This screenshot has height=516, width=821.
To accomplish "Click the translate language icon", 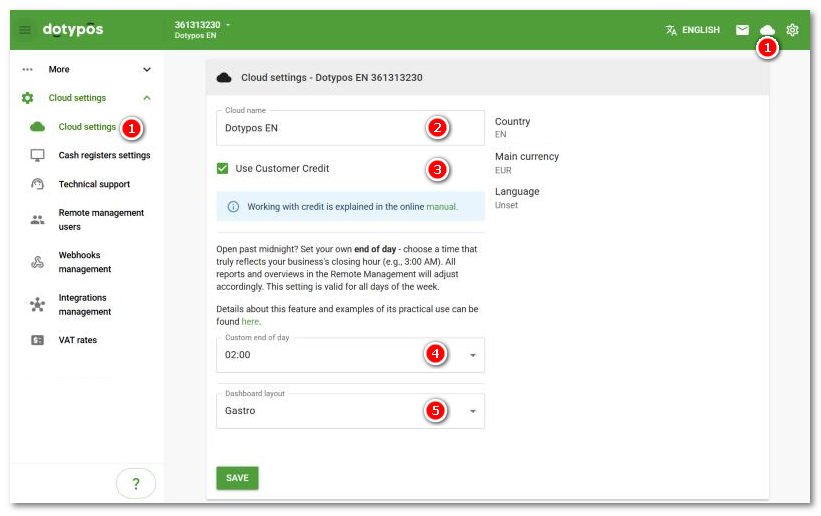I will (671, 30).
